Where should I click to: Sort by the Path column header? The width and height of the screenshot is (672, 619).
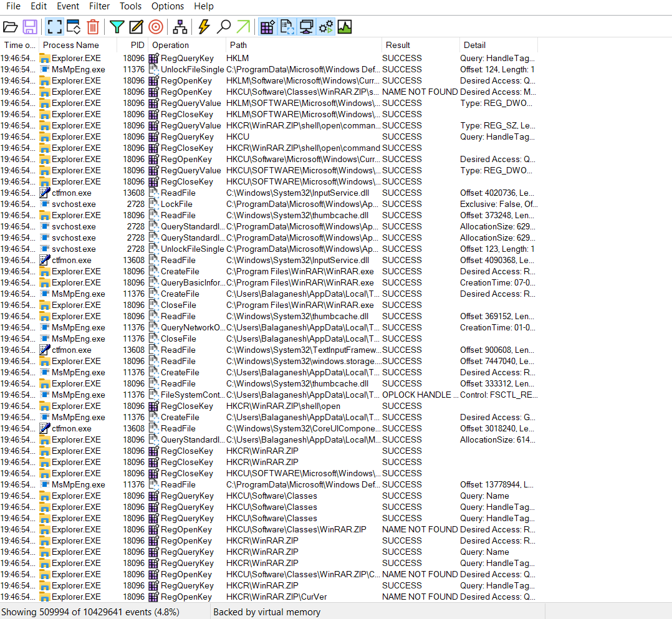click(304, 45)
